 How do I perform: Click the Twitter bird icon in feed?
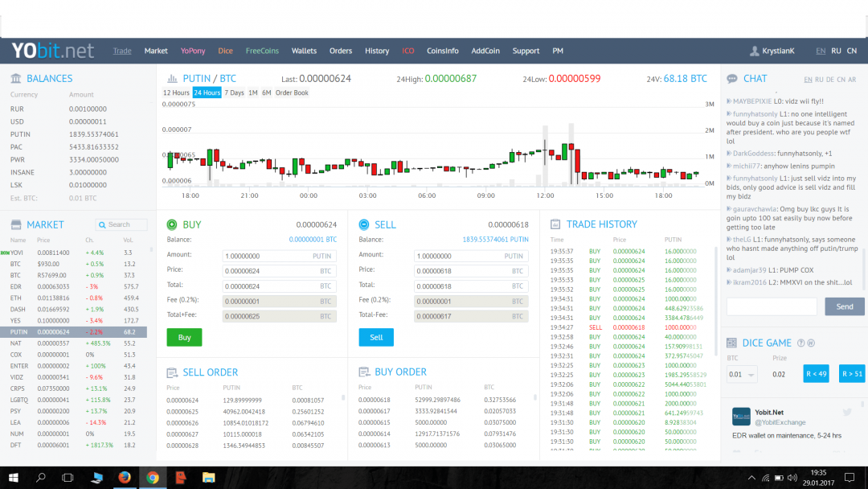pos(846,412)
